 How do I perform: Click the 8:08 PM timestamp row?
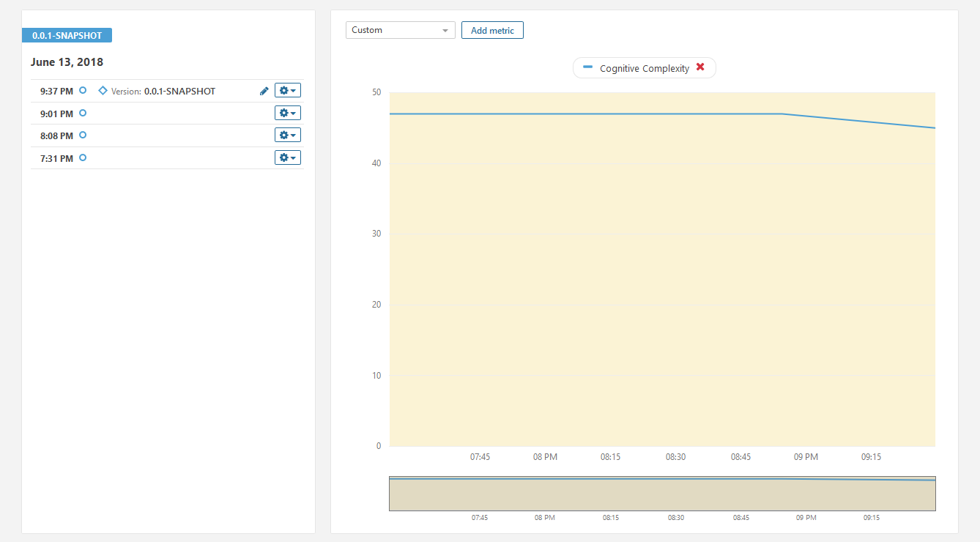click(x=56, y=135)
